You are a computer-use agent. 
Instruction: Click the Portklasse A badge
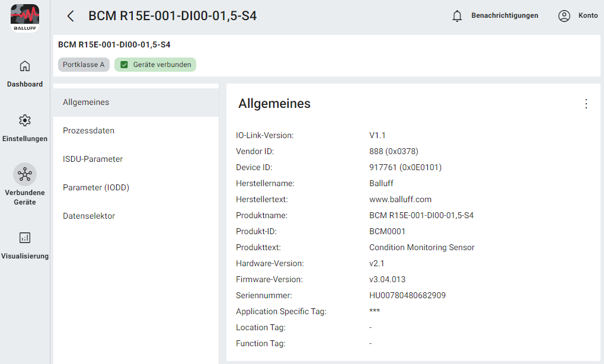[84, 65]
